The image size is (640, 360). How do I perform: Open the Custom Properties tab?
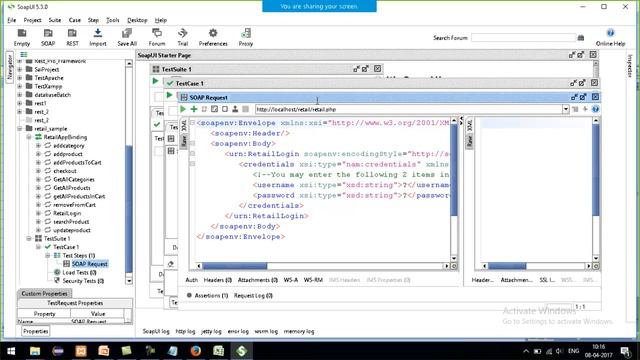(x=44, y=293)
